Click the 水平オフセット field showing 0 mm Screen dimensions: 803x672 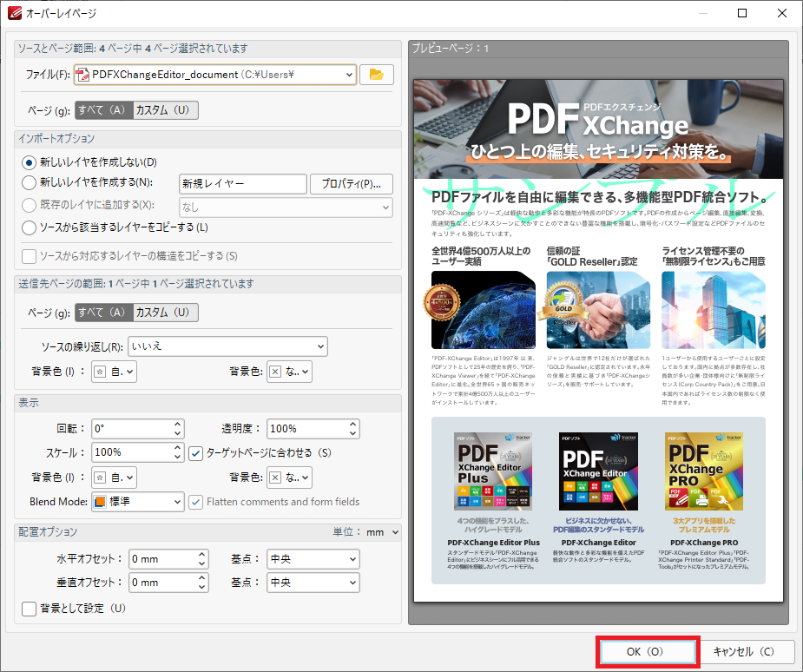163,559
